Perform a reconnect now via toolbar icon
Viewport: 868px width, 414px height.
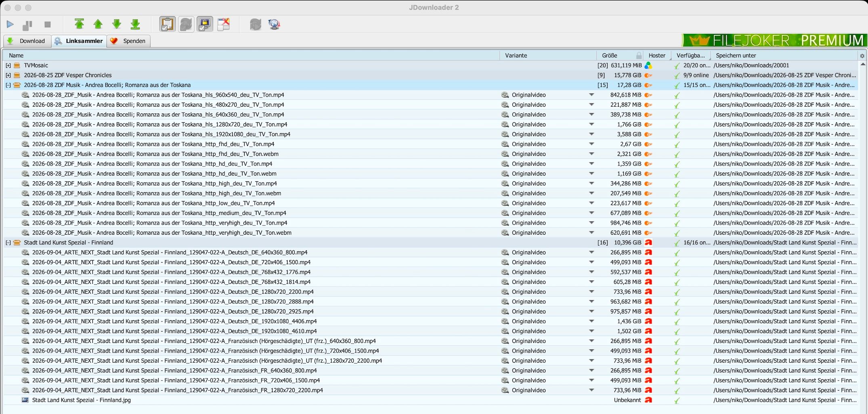(255, 24)
